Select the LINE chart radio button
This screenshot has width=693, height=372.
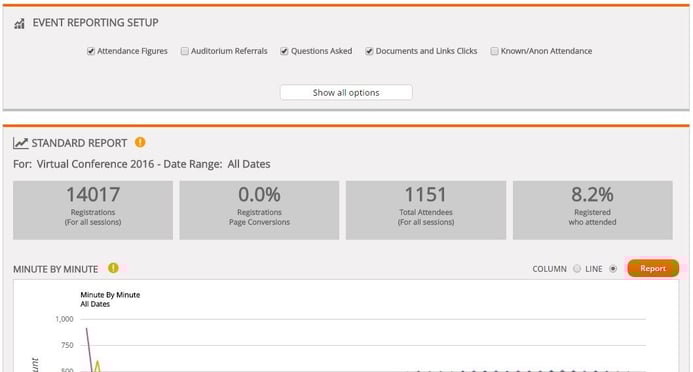click(x=613, y=269)
